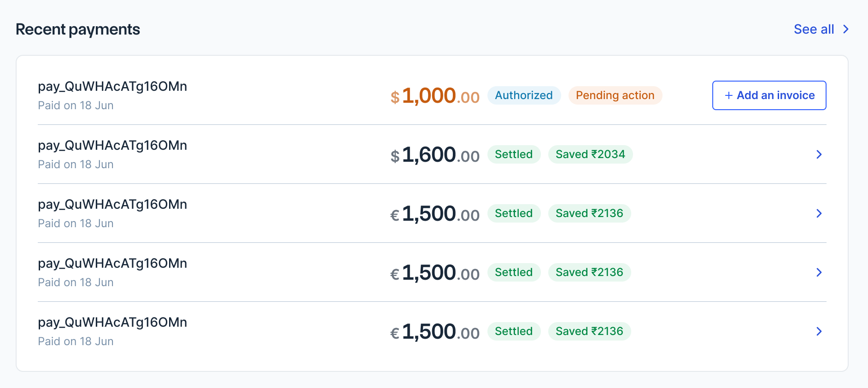Open the See all payments link
Viewport: 868px width, 388px height.
pyautogui.click(x=814, y=29)
